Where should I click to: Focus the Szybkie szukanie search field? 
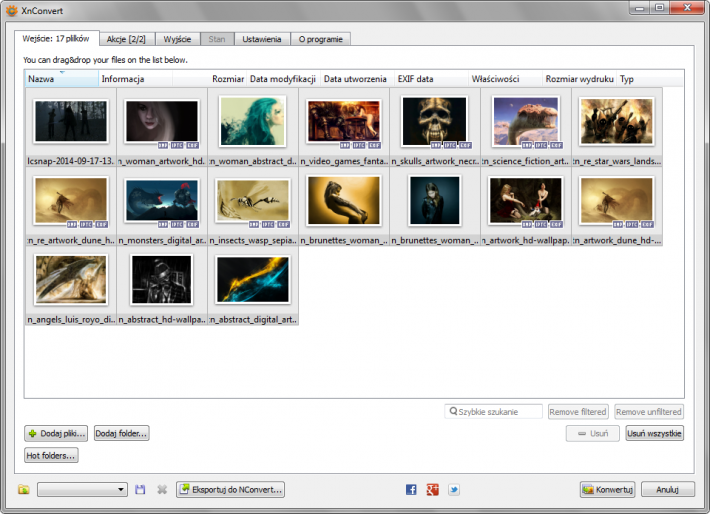[x=494, y=412]
